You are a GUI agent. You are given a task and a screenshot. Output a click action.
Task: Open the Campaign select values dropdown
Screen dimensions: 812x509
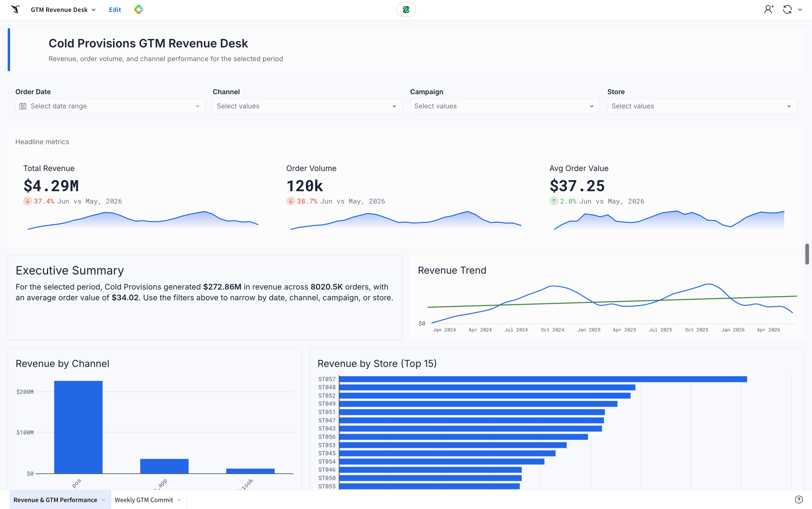click(505, 106)
